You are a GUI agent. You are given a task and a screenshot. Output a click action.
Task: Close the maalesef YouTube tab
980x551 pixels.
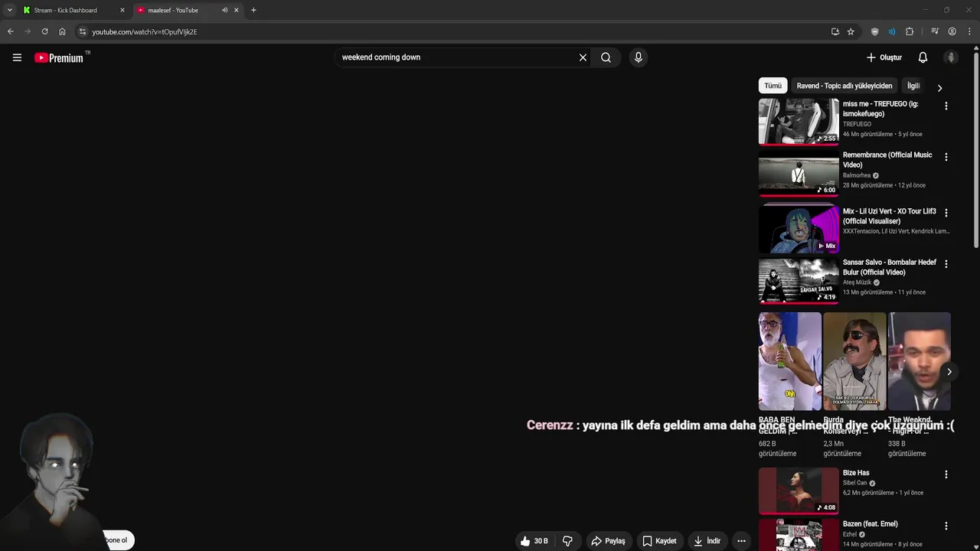click(237, 10)
